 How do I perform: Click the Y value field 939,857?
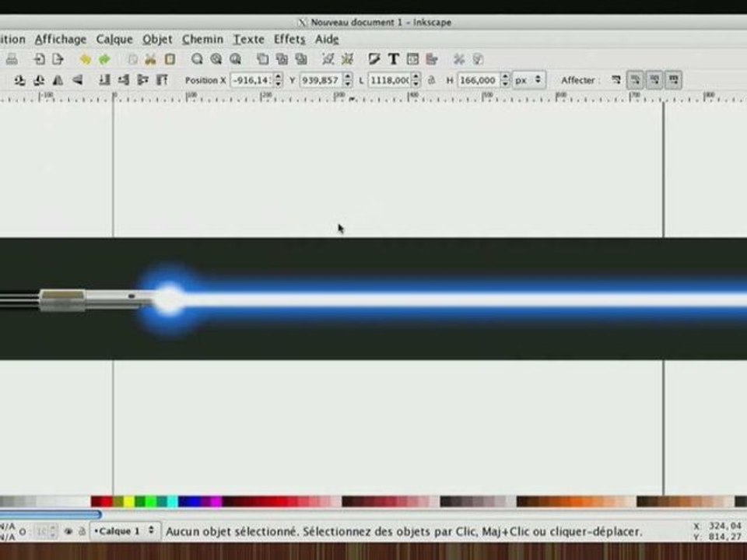(x=321, y=80)
